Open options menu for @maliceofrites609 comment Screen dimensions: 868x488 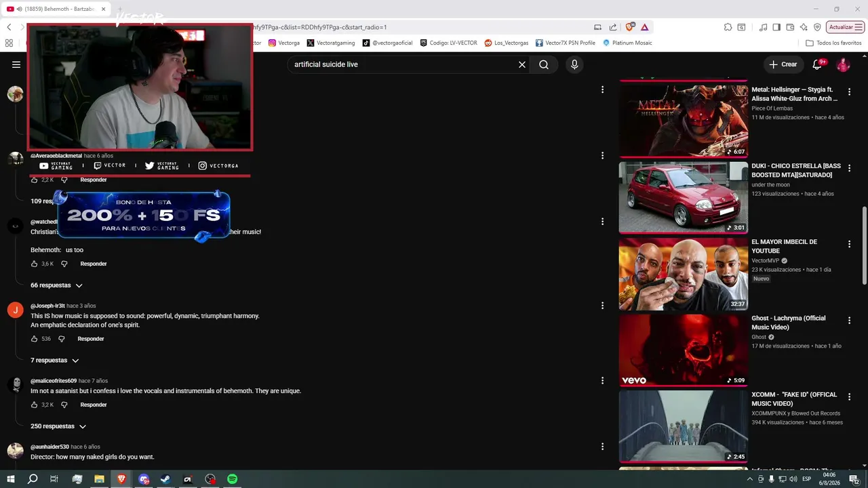pyautogui.click(x=602, y=381)
